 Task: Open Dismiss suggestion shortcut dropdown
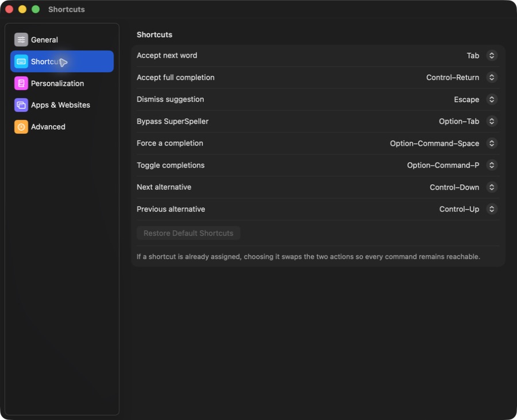(492, 99)
